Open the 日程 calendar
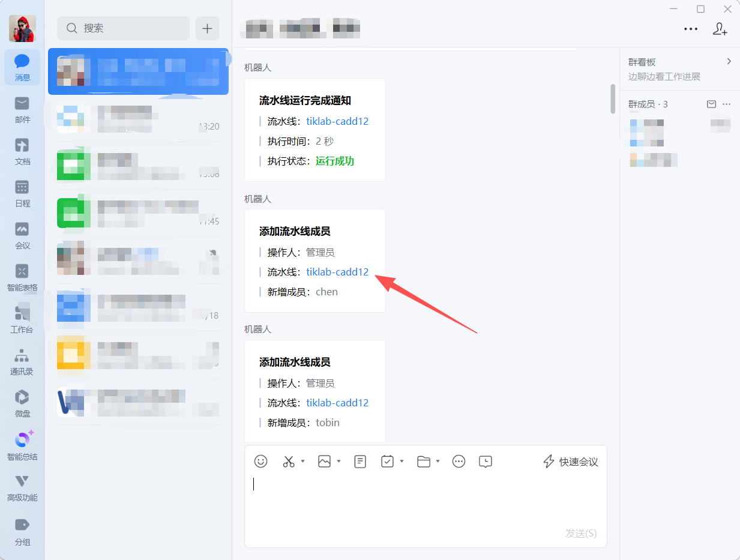740x560 pixels. [22, 194]
